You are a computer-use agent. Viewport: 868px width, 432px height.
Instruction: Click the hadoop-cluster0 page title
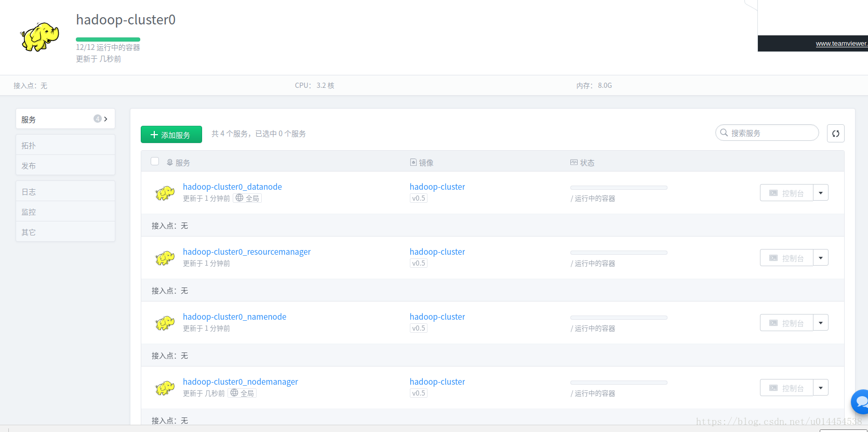tap(126, 20)
